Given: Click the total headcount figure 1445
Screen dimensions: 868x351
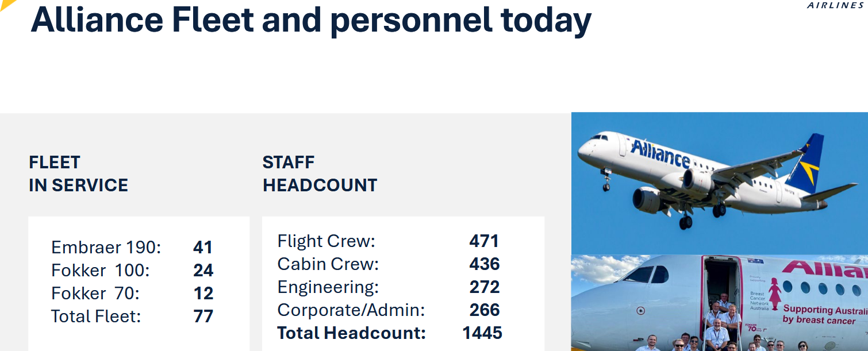Looking at the screenshot, I should pos(482,333).
